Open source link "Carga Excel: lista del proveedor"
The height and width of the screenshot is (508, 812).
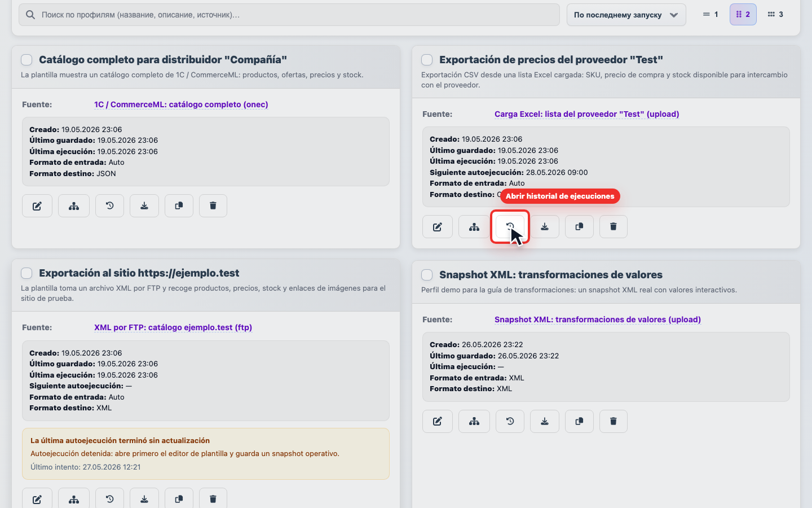(x=586, y=114)
